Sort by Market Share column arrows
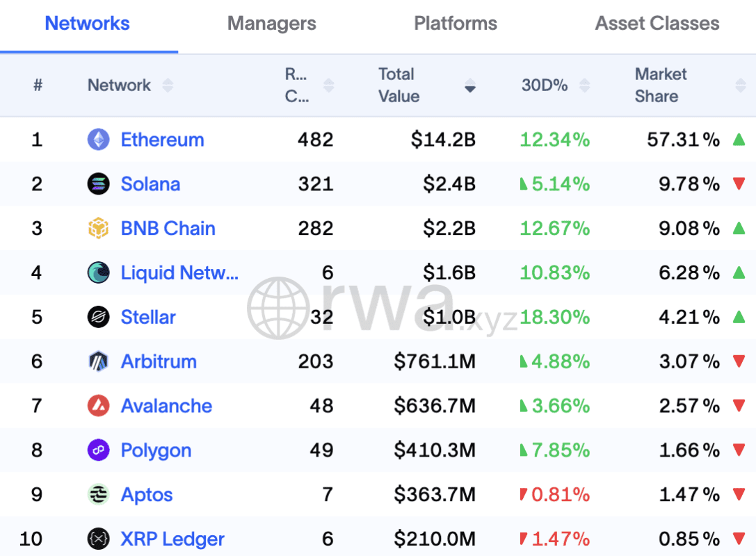Screen dimensions: 756x556 click(x=740, y=85)
